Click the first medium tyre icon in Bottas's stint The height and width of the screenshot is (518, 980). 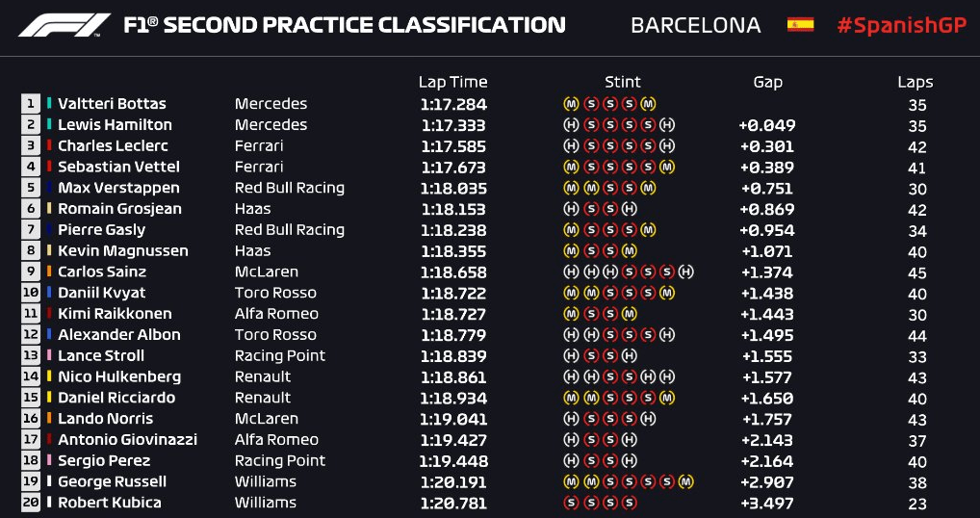[x=571, y=104]
